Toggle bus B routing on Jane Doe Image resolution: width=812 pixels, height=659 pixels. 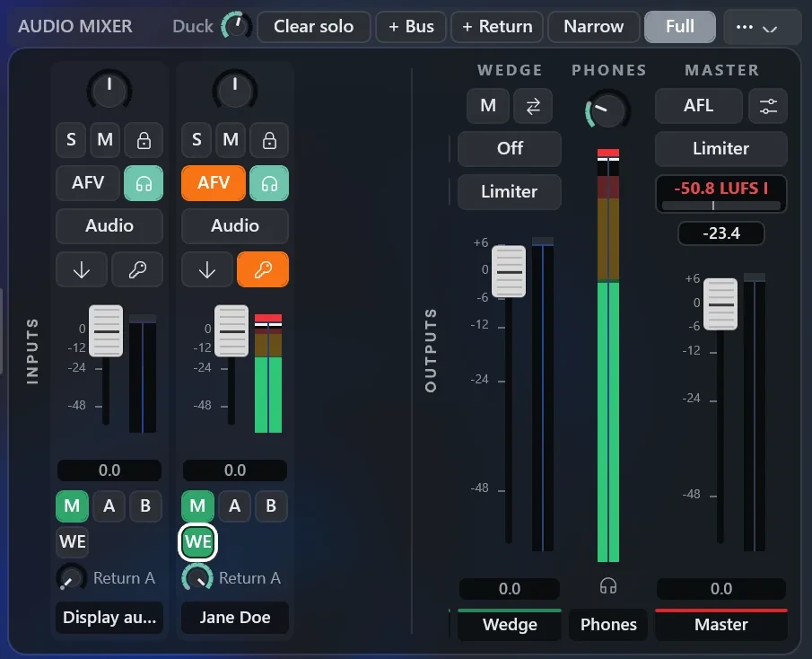tap(271, 505)
